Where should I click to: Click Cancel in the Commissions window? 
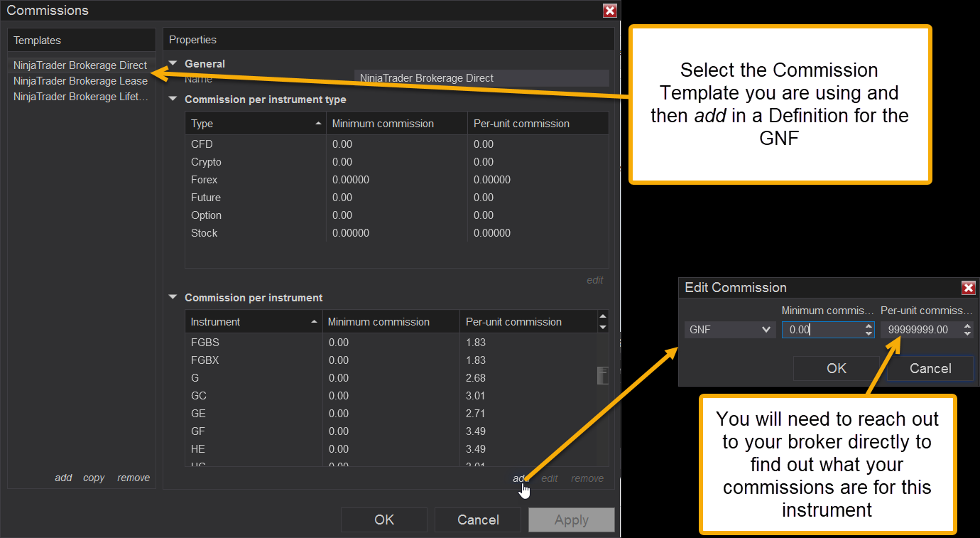coord(478,520)
